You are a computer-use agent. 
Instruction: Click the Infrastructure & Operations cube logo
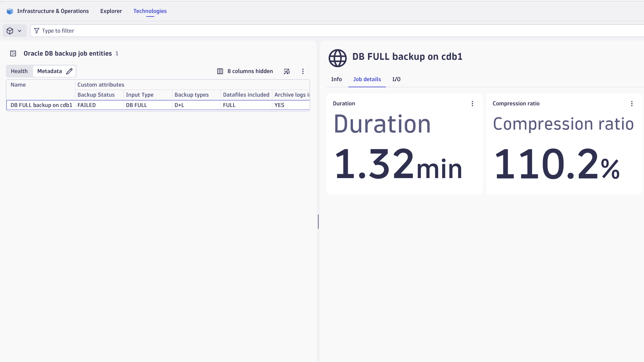[10, 11]
